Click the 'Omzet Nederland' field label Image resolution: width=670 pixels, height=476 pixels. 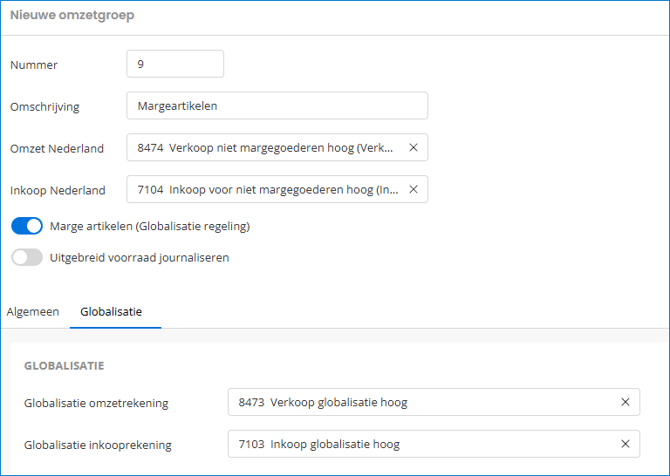coord(57,149)
